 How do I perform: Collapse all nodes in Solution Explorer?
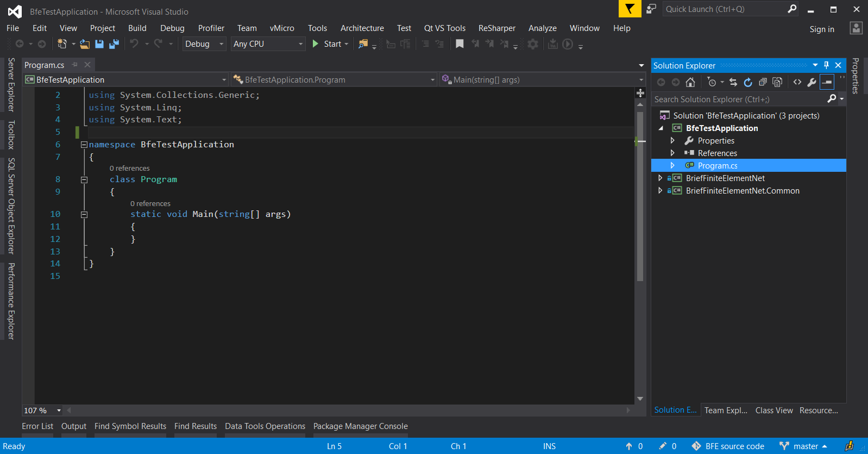[763, 82]
